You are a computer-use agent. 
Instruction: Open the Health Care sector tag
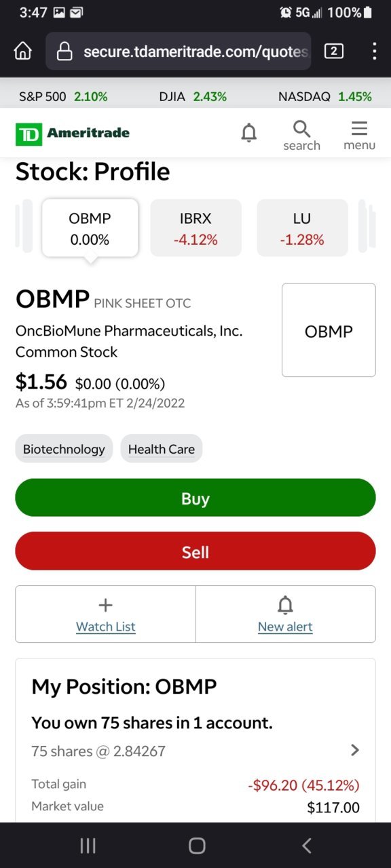162,449
